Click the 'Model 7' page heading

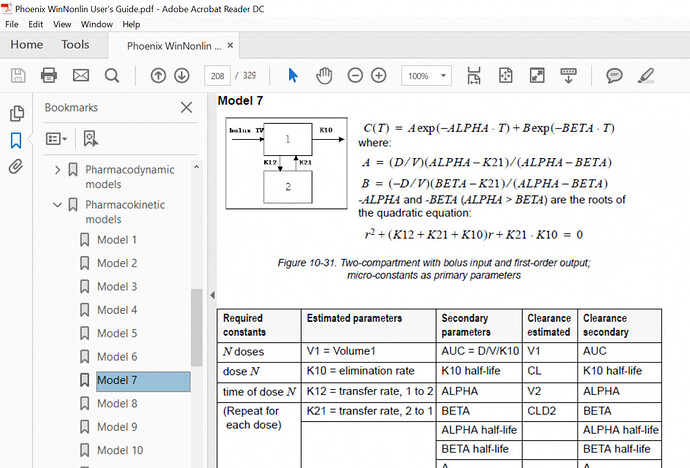click(240, 101)
